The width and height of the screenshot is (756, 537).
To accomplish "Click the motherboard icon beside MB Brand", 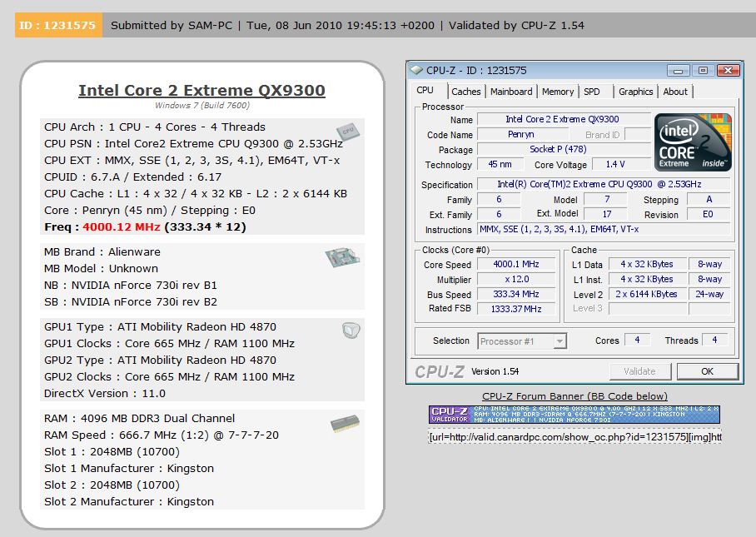I will [342, 257].
